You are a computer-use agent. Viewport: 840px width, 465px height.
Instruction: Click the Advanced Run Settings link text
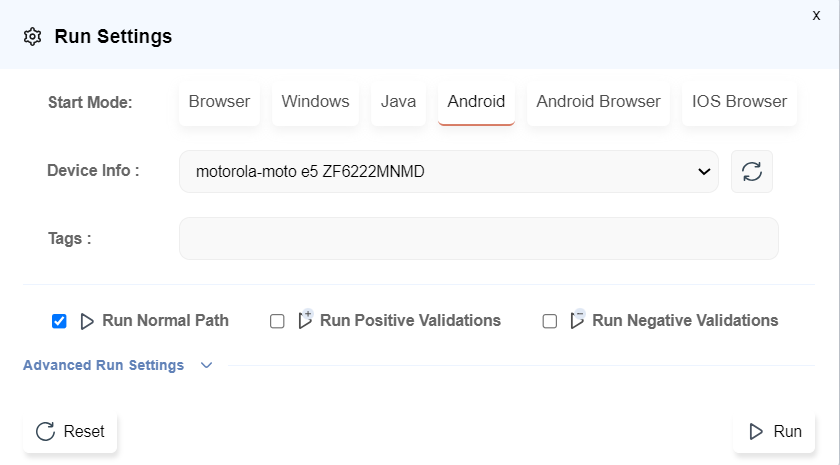point(103,365)
